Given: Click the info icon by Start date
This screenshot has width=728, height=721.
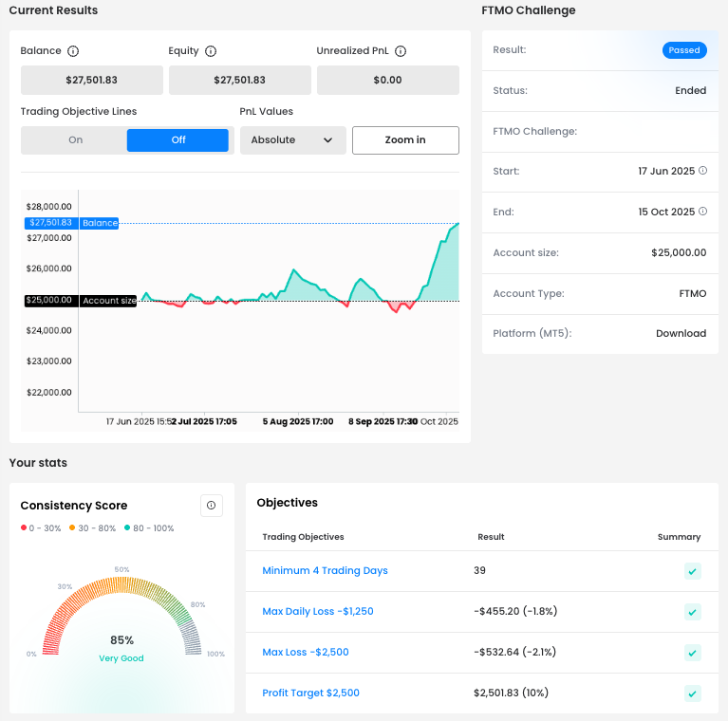Looking at the screenshot, I should (703, 171).
